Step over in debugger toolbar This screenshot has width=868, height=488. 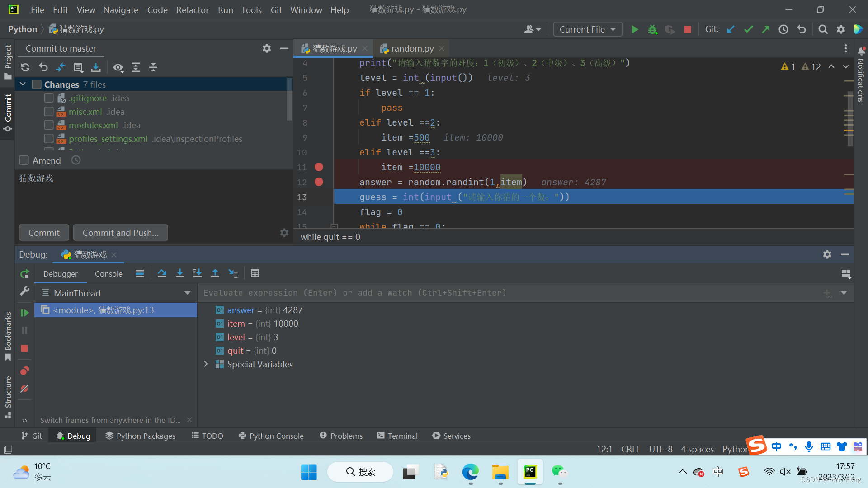click(x=162, y=273)
